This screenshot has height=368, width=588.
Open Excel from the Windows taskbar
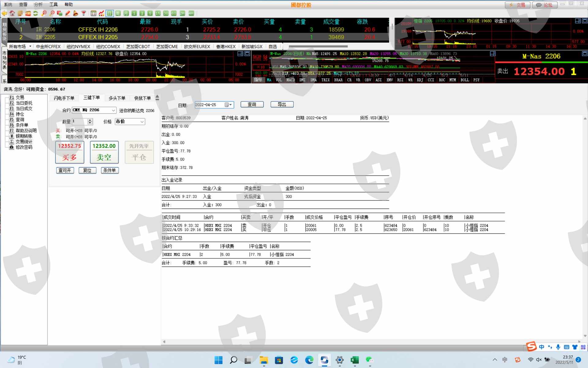pos(355,360)
